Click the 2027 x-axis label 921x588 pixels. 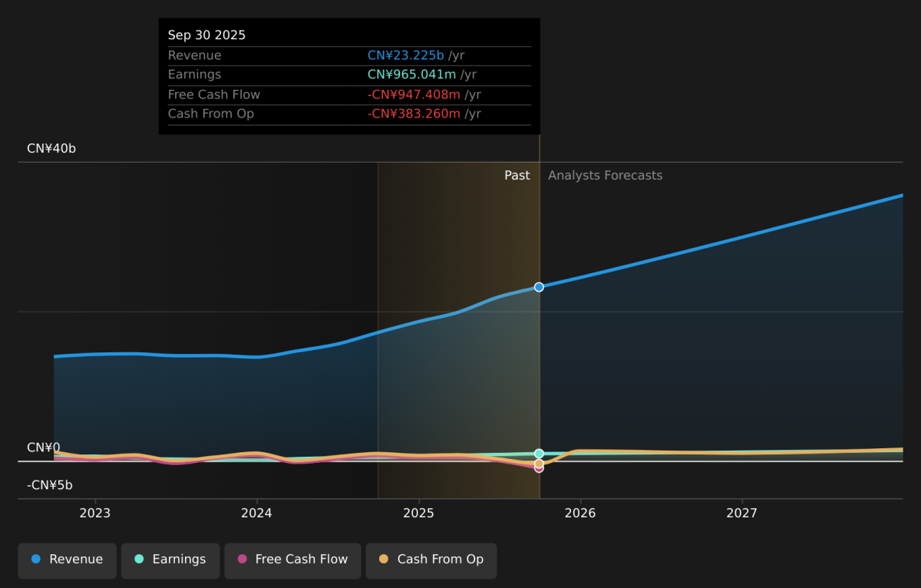[x=741, y=513]
